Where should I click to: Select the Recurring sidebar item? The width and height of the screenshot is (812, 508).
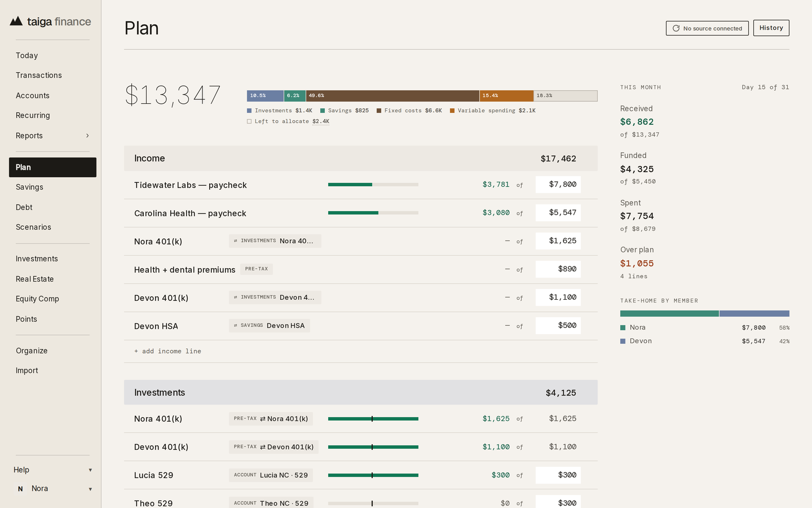click(52, 115)
